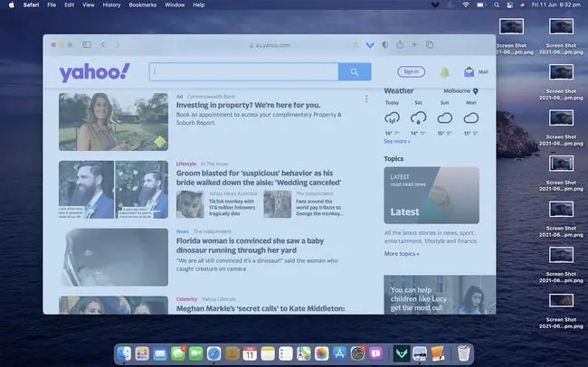Click See more weather link

tap(397, 141)
